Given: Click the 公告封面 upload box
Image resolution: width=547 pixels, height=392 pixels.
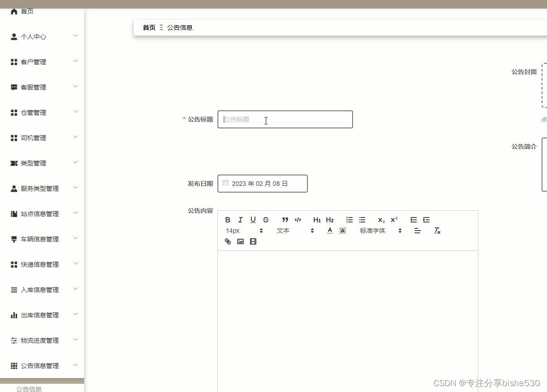Looking at the screenshot, I should 544,85.
